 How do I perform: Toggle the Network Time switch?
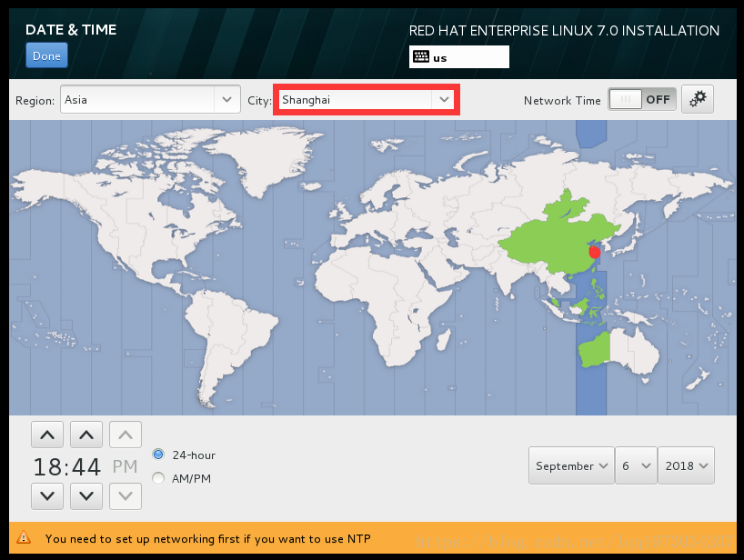(642, 100)
